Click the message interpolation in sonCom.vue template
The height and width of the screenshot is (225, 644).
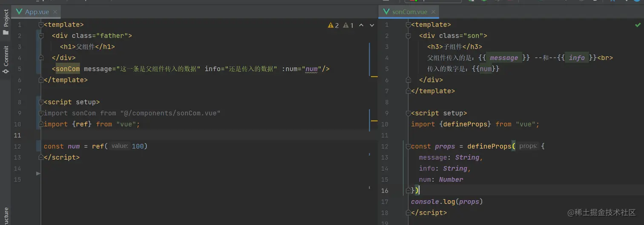click(x=504, y=58)
